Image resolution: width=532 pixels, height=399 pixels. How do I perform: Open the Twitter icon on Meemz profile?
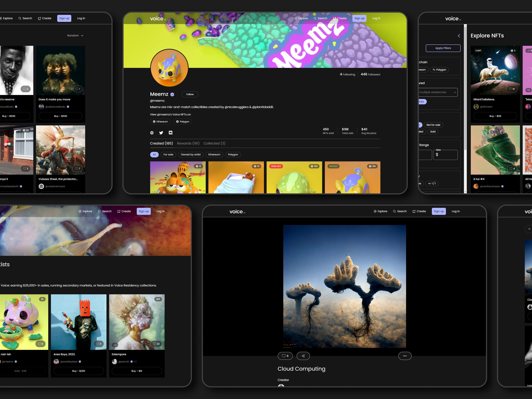(161, 133)
